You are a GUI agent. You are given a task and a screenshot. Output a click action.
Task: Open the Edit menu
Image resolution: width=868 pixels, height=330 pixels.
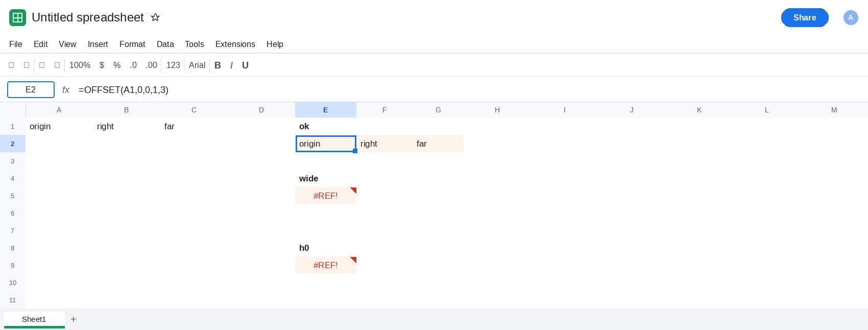(x=41, y=44)
